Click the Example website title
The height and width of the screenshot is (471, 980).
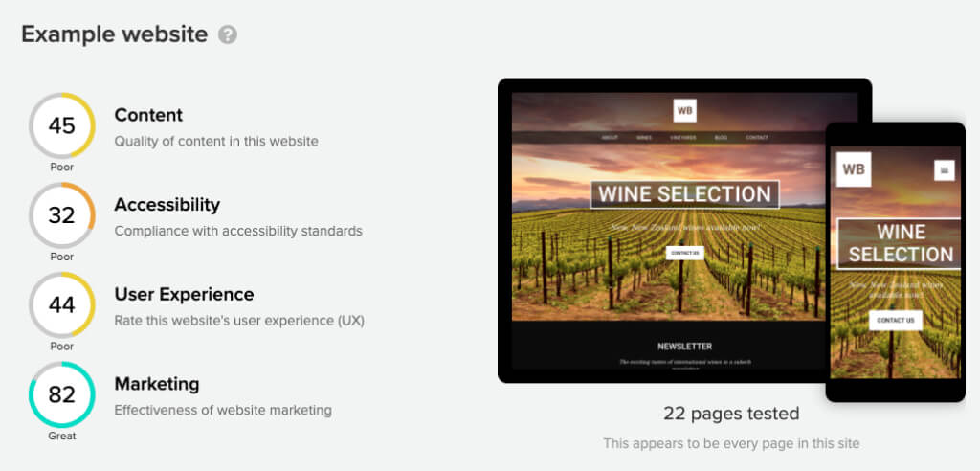(x=115, y=34)
